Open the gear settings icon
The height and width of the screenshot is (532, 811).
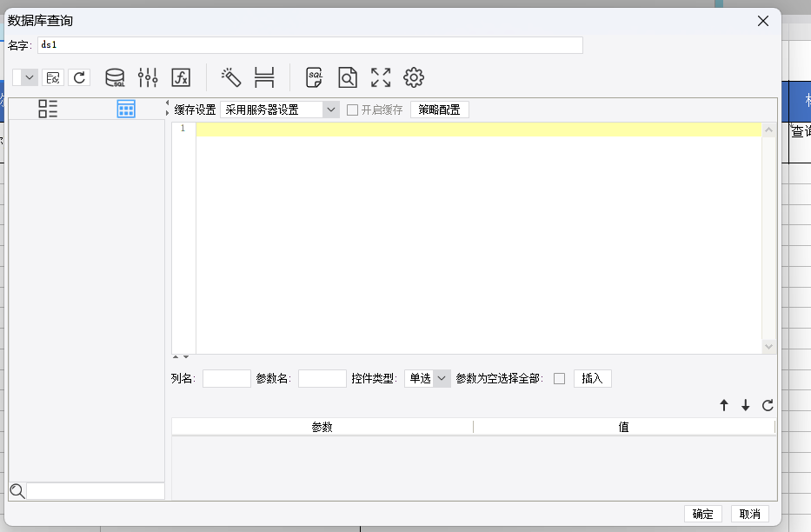coord(414,77)
